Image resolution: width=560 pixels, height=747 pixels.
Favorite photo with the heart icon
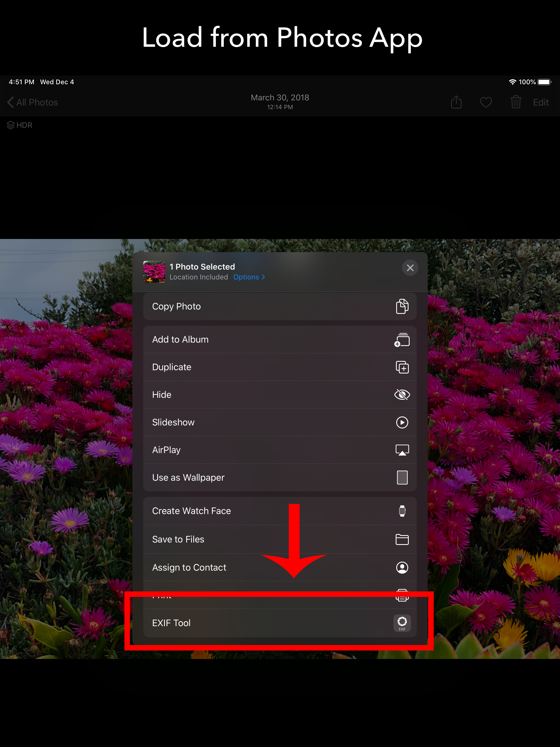pyautogui.click(x=486, y=102)
